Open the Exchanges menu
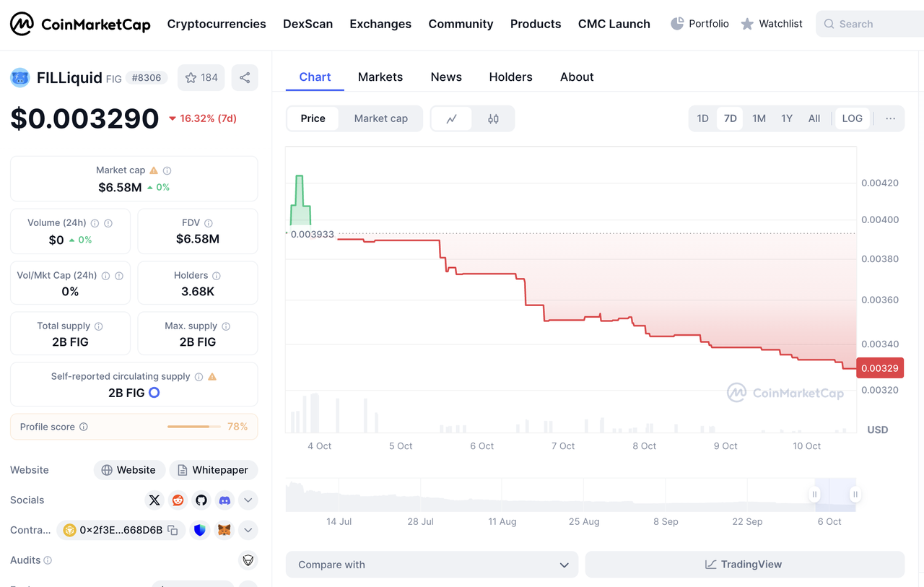Viewport: 924px width, 587px height. pyautogui.click(x=380, y=24)
